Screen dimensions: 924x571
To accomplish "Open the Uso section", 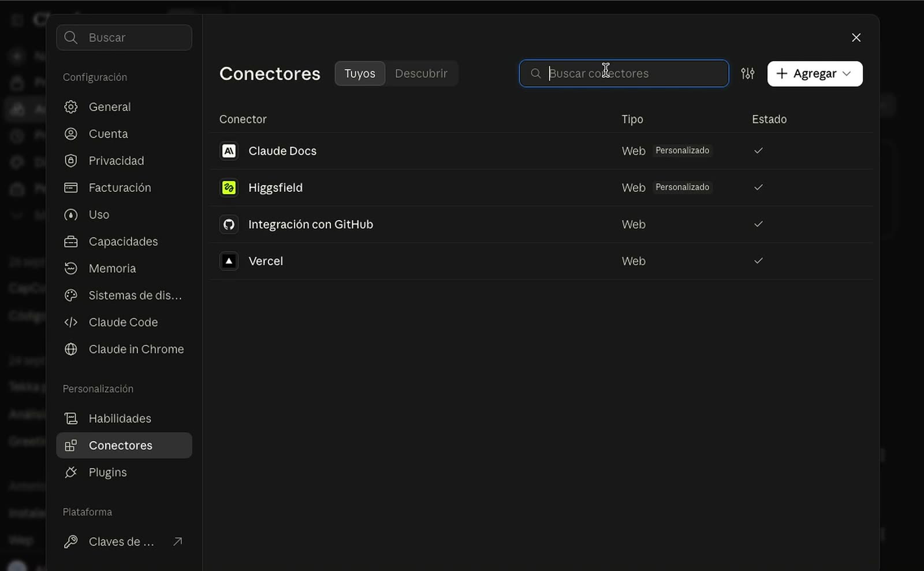I will [124, 215].
